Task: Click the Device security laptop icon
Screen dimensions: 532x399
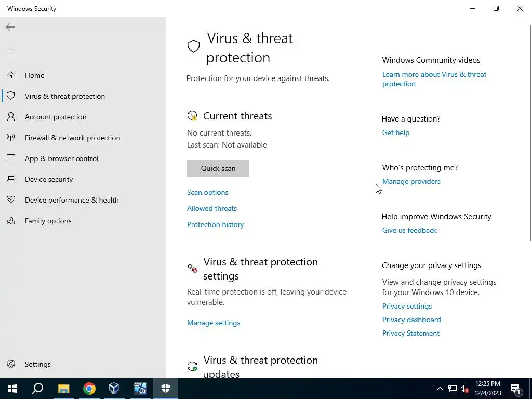Action: [11, 179]
